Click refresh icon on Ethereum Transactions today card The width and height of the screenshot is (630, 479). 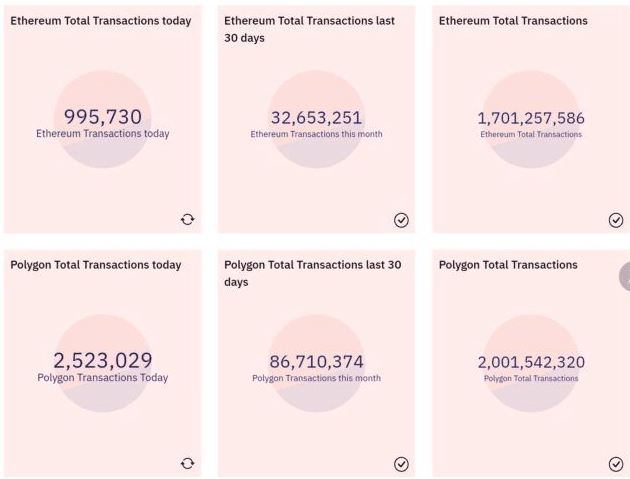pos(187,220)
